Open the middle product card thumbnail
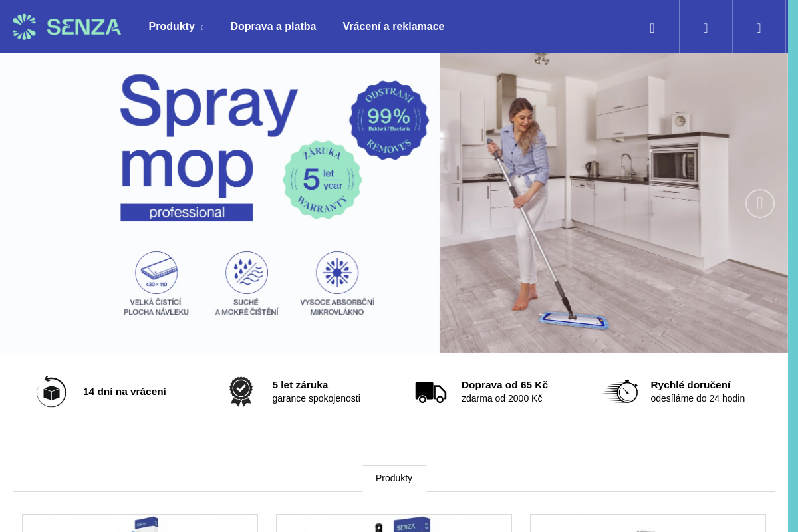The width and height of the screenshot is (798, 532). point(394,523)
